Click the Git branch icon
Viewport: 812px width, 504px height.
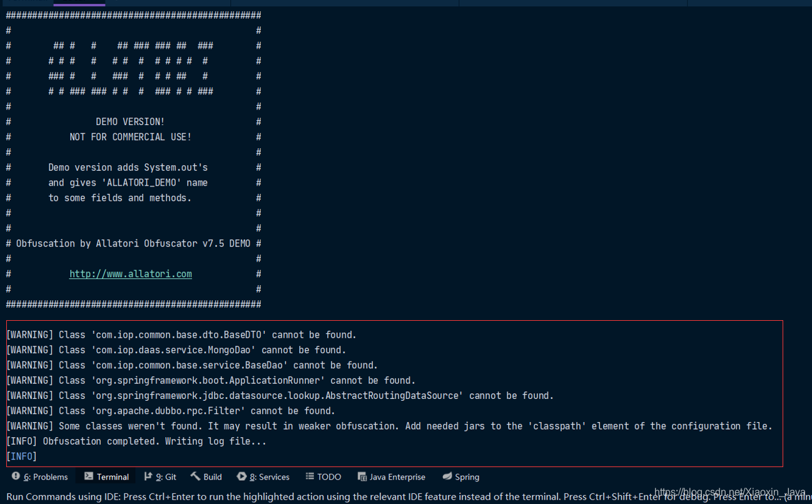click(x=148, y=476)
